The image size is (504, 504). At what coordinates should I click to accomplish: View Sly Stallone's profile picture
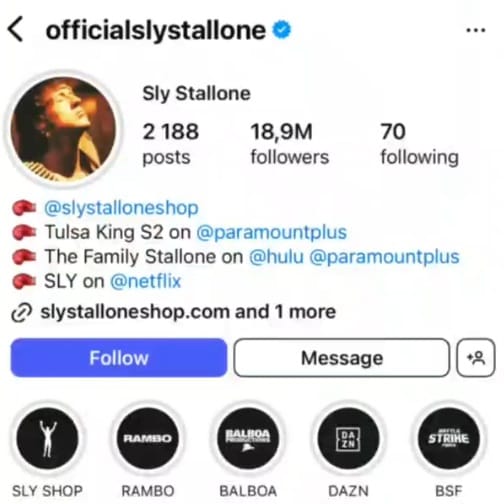pyautogui.click(x=63, y=129)
